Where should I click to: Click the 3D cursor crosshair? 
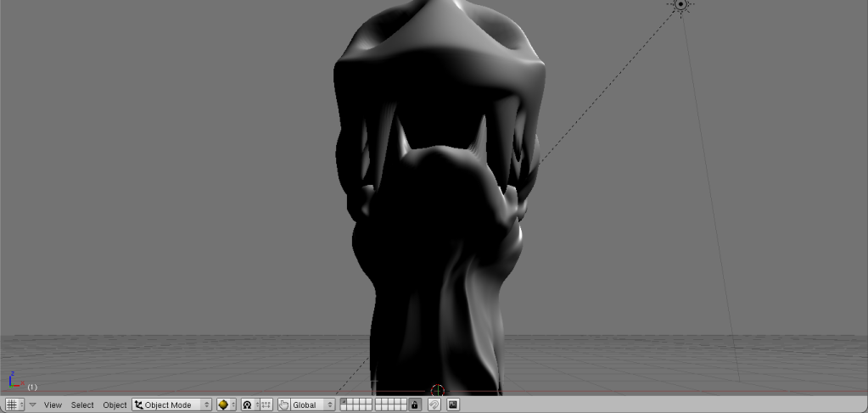point(437,391)
